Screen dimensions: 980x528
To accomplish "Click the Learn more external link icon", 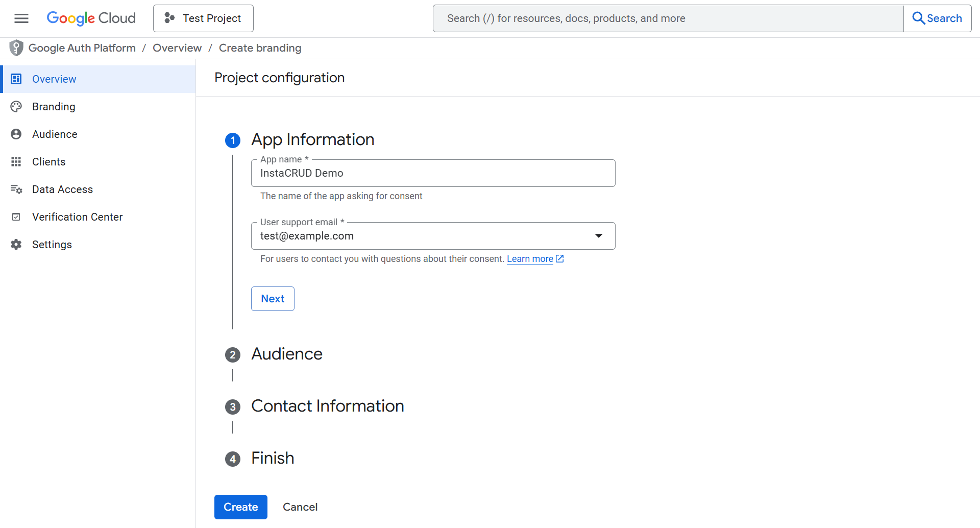I will click(x=560, y=259).
